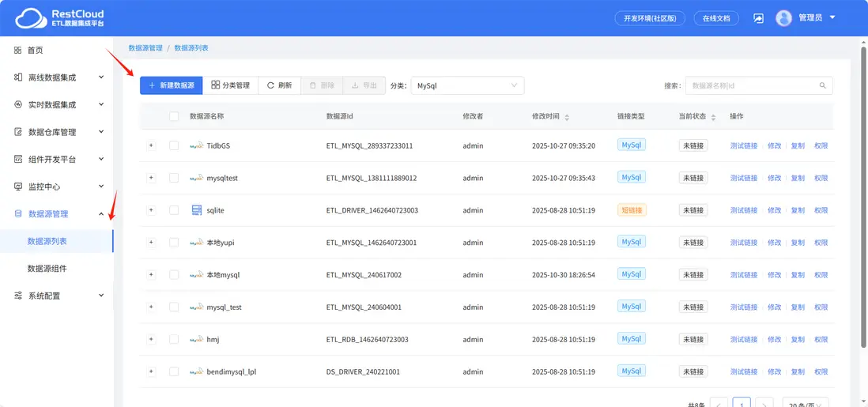Click 测试链接 for the hmj row

743,339
